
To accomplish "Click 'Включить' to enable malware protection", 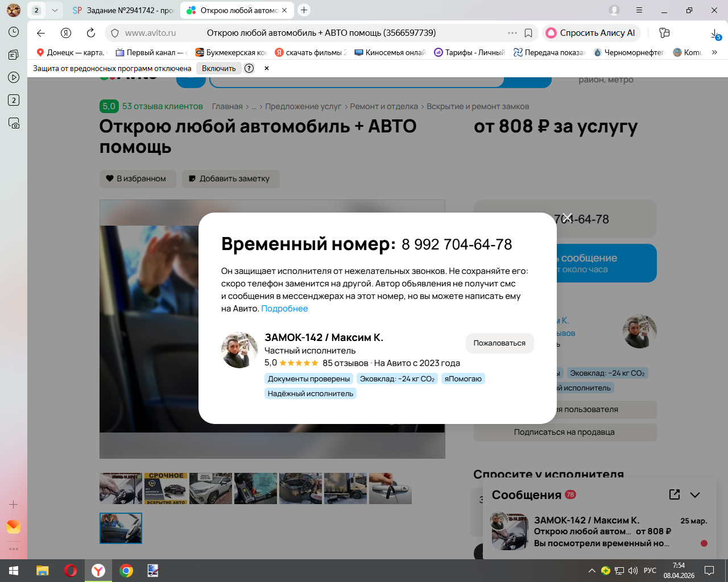I will [x=219, y=68].
